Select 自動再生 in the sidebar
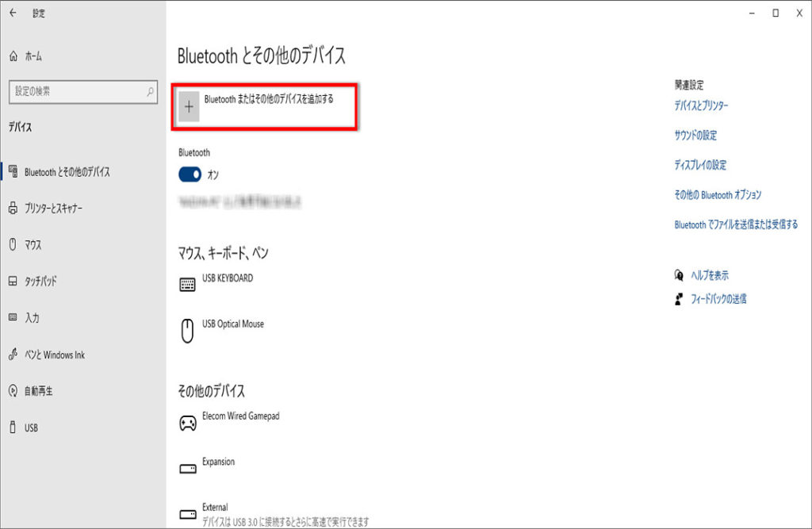The height and width of the screenshot is (529, 812). click(38, 391)
